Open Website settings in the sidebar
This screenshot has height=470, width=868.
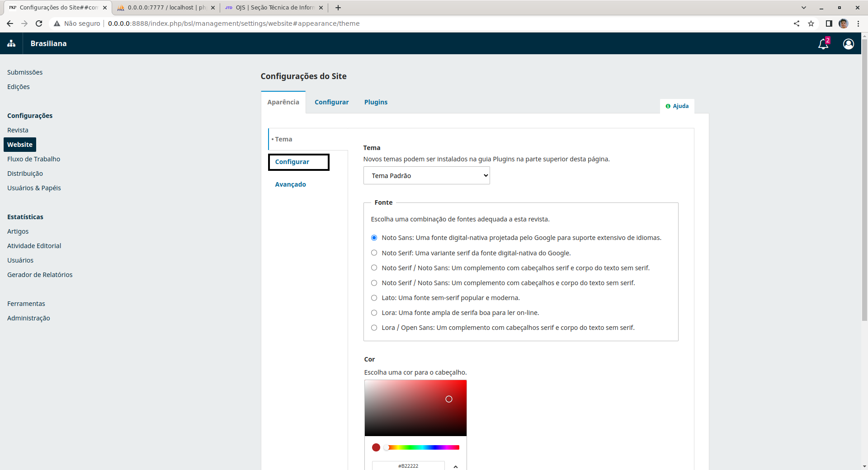tap(20, 145)
